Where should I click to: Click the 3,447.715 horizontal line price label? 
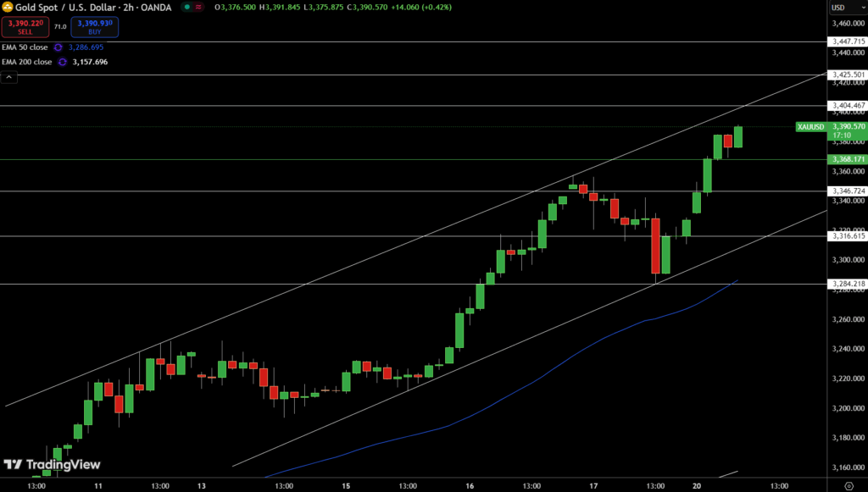pos(848,41)
